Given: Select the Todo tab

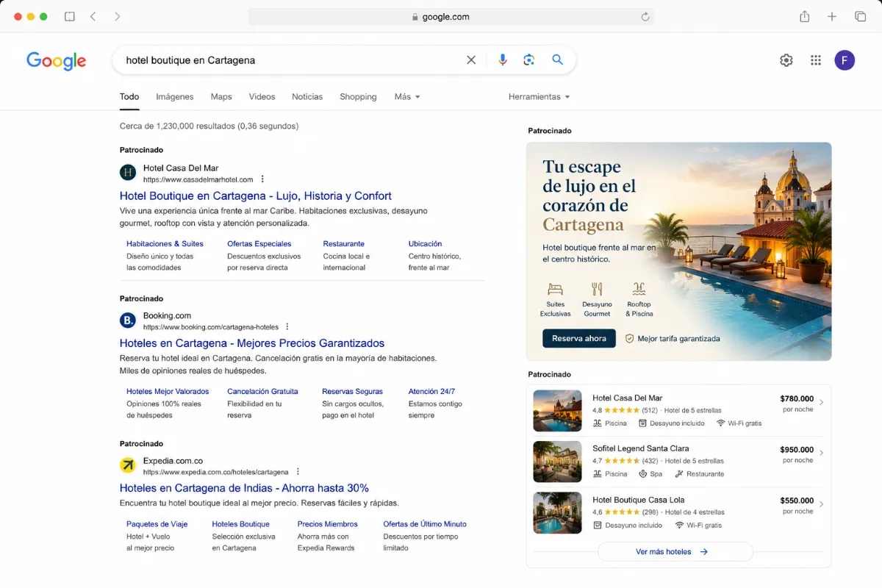Looking at the screenshot, I should click(129, 97).
